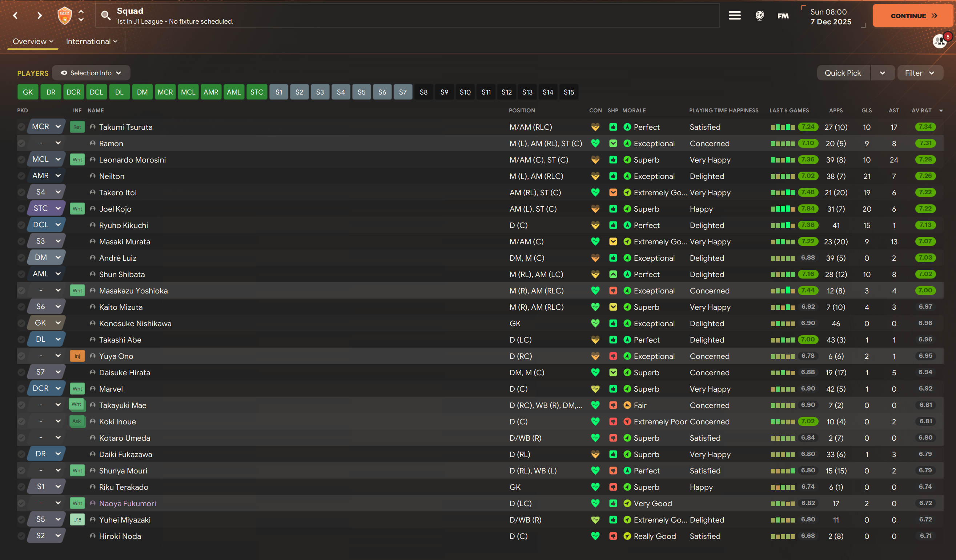
Task: Click the club badge icon
Action: pos(64,16)
